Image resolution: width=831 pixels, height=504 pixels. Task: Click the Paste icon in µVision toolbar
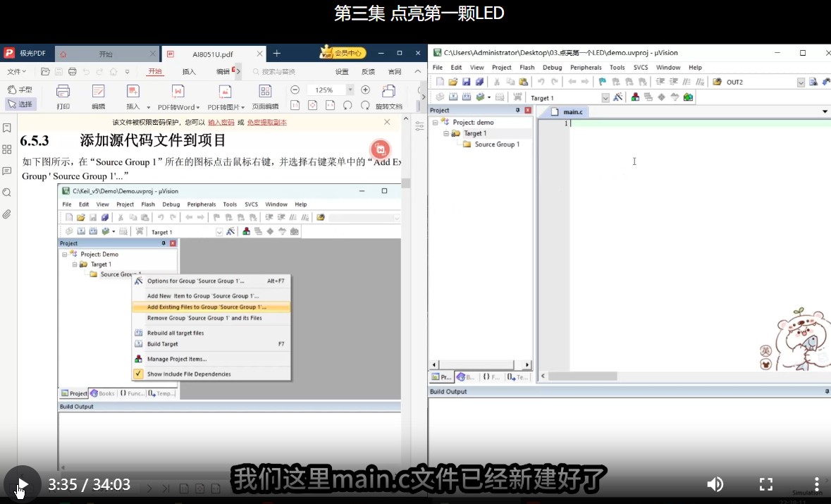coord(524,81)
